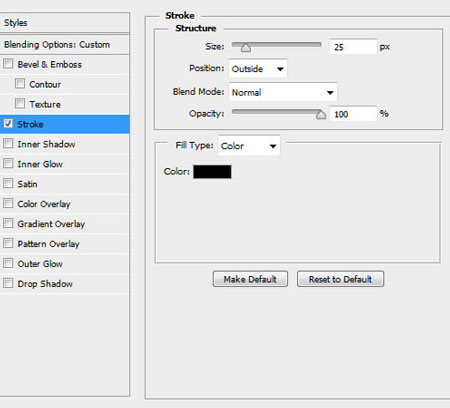
Task: Tick the Contour checkbox
Action: 20,83
